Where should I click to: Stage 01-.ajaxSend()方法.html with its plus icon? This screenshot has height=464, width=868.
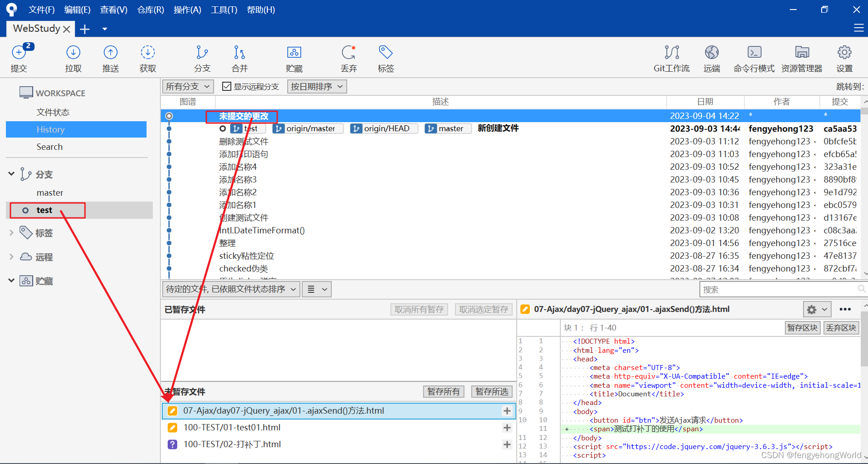pyautogui.click(x=507, y=411)
